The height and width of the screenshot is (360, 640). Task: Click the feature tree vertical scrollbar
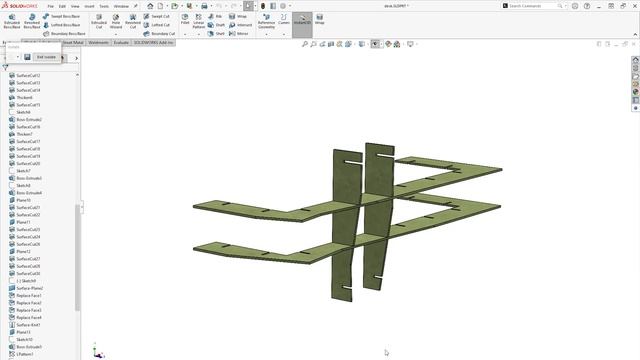click(x=78, y=258)
